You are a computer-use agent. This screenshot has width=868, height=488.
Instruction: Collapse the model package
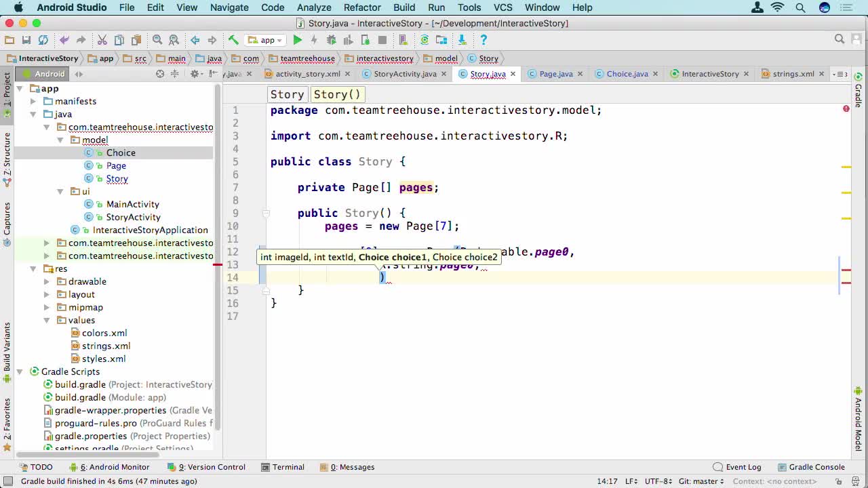click(60, 140)
